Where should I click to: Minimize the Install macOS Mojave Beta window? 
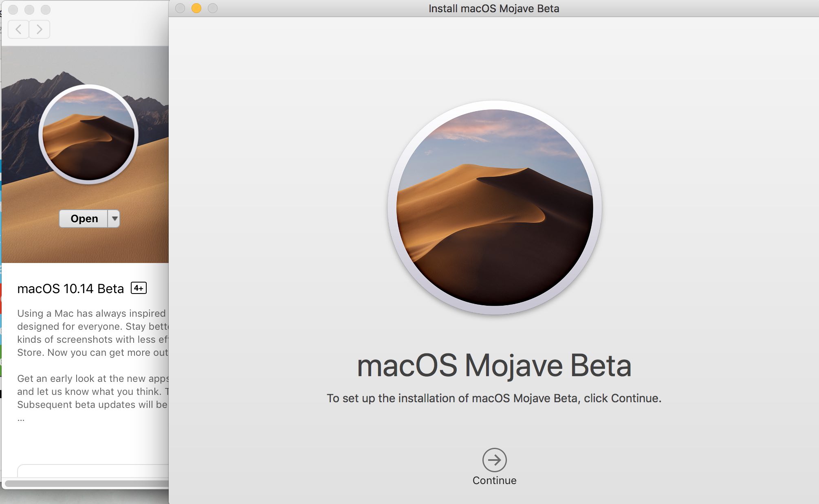pyautogui.click(x=196, y=8)
